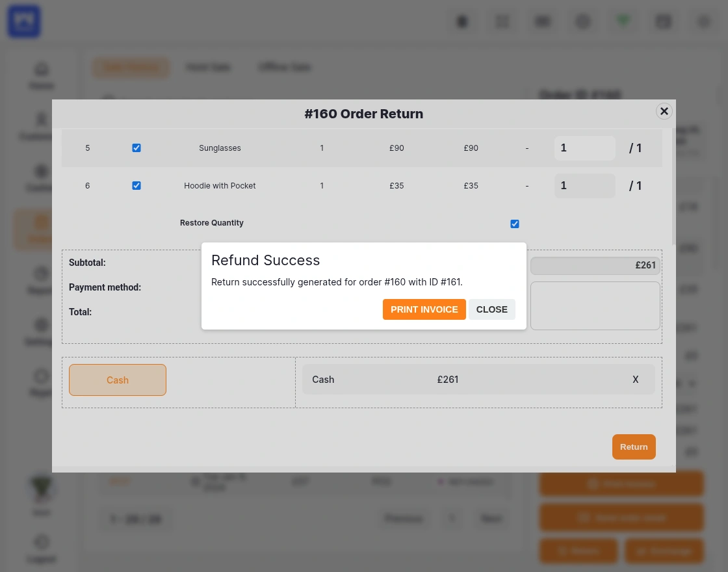Uncheck the Sunglasses return row checkbox
728x572 pixels.
(x=136, y=148)
